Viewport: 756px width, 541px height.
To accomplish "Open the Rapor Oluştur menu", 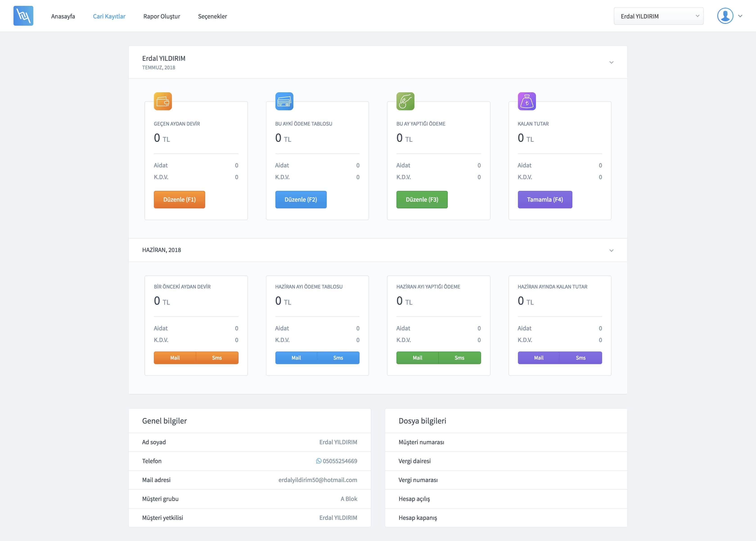I will click(x=162, y=16).
